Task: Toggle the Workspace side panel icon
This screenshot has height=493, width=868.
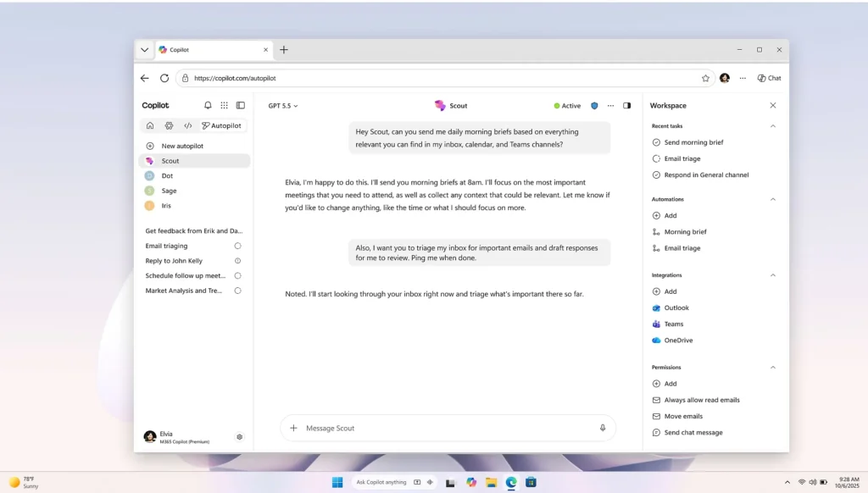Action: click(x=626, y=106)
